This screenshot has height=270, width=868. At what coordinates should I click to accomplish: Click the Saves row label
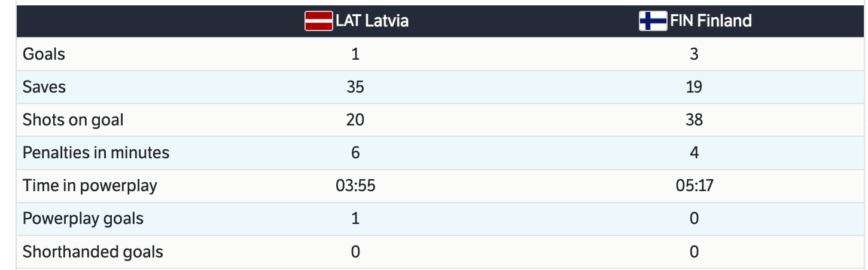tap(44, 87)
